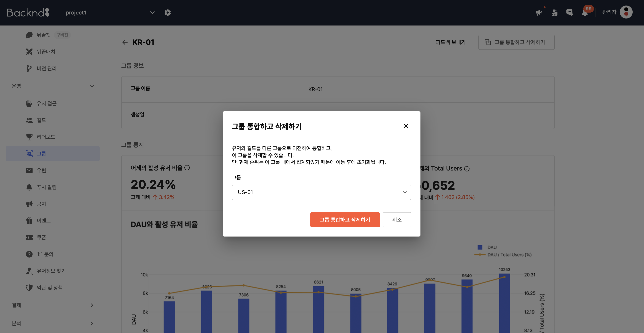
Task: Open the announcements megaphone icon in header
Action: click(x=539, y=13)
